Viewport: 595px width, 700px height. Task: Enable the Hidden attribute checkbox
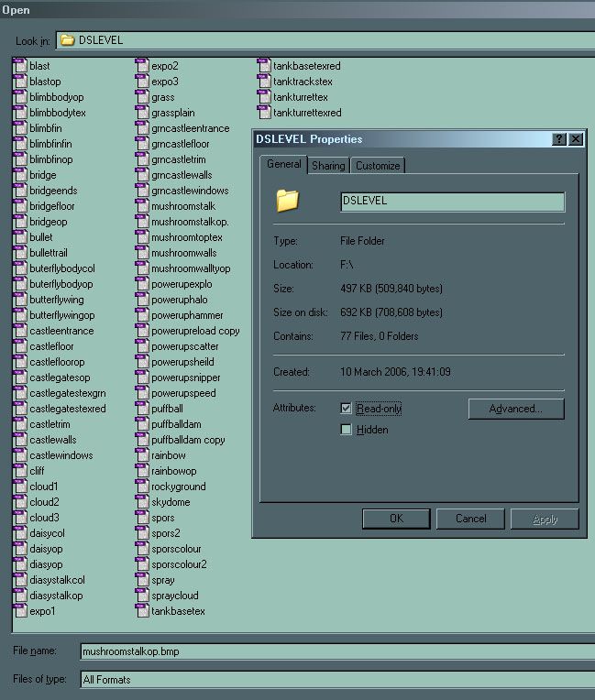[346, 430]
